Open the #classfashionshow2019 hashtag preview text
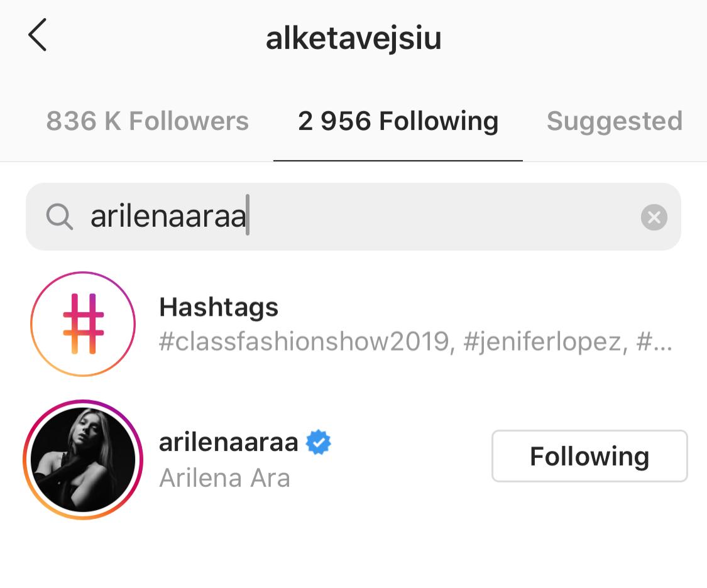Screen dimensions: 707x588 [304, 342]
